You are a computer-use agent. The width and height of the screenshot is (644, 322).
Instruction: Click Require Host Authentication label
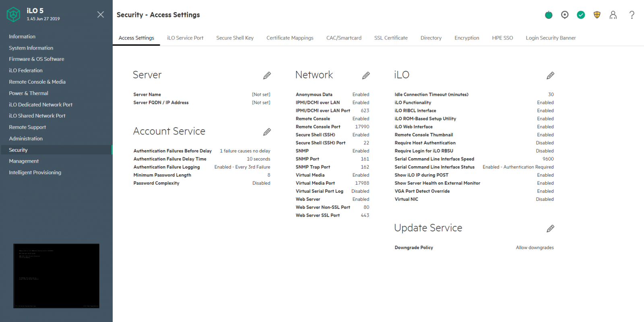[425, 143]
